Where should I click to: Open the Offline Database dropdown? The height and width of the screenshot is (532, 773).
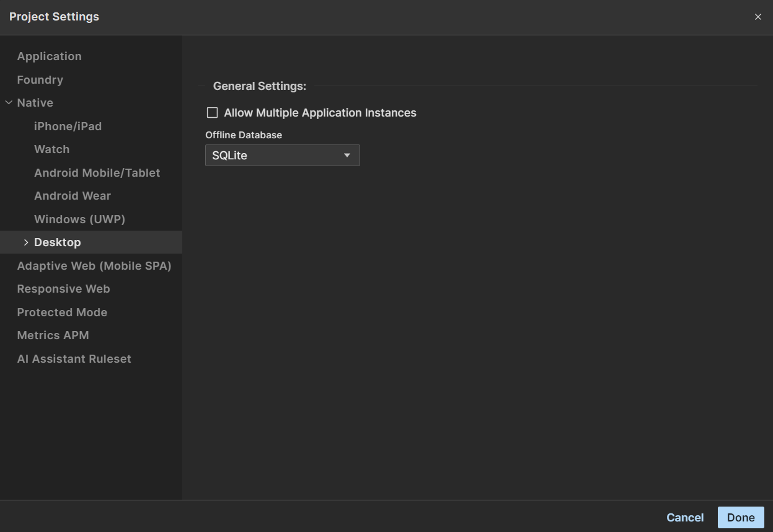[x=282, y=156]
